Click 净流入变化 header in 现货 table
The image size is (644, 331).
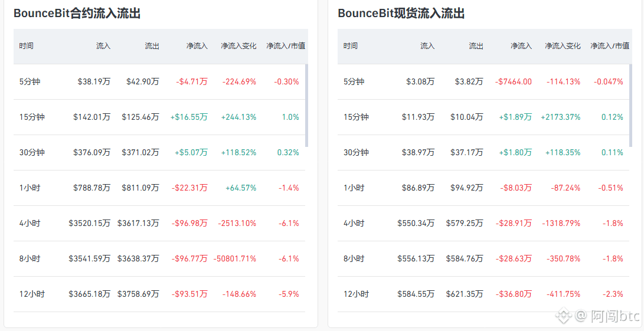point(563,46)
